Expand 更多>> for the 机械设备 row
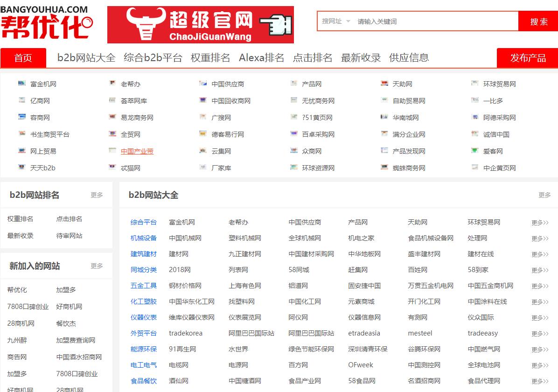This screenshot has width=558, height=392. tap(540, 238)
